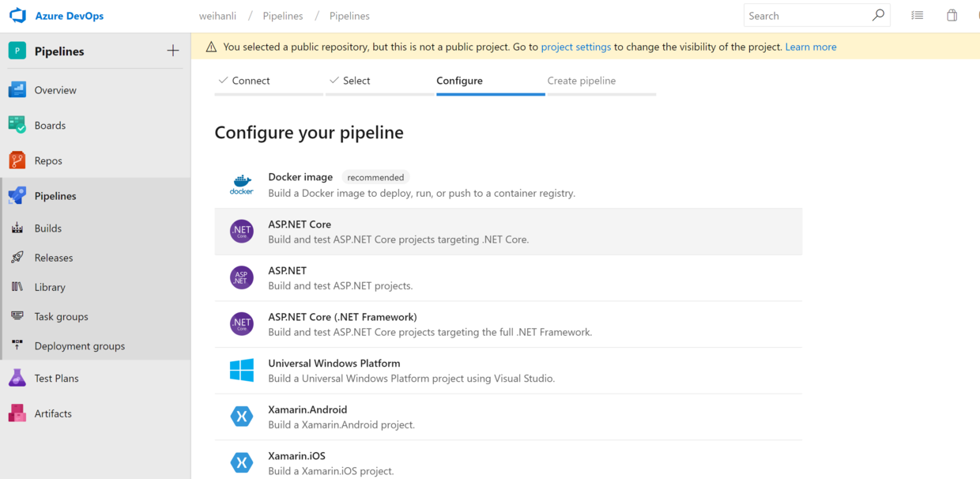Click the Azure DevOps logo icon
980x479 pixels.
tap(17, 16)
